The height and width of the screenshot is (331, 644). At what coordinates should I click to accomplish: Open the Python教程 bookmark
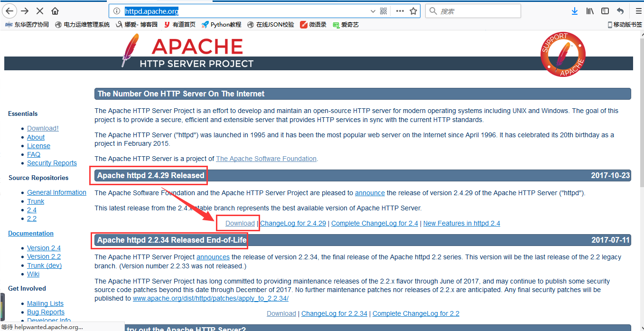coord(221,24)
